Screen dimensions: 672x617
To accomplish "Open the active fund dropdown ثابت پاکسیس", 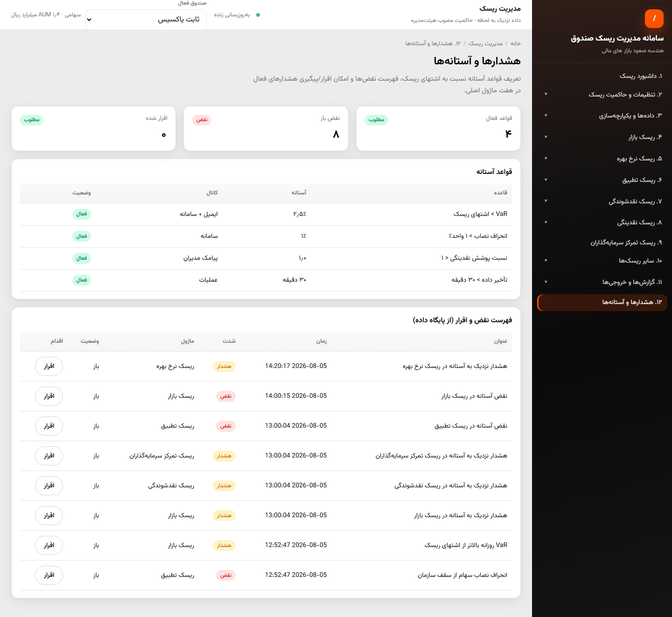I will [x=146, y=20].
